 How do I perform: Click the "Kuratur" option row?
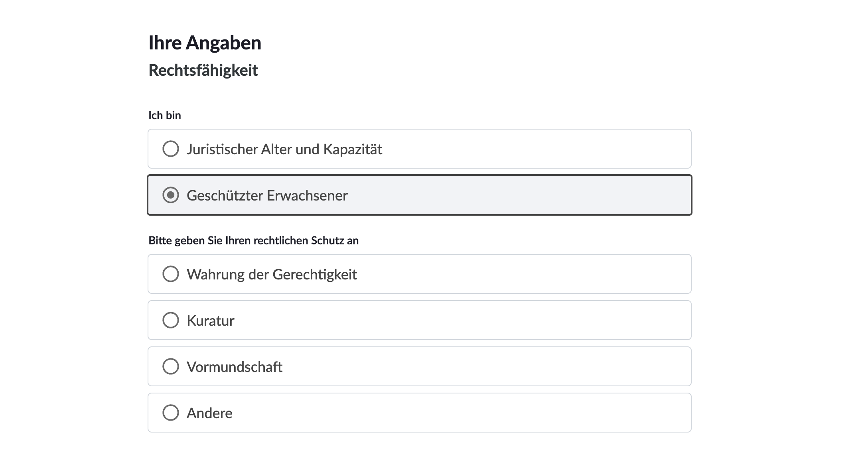point(419,320)
